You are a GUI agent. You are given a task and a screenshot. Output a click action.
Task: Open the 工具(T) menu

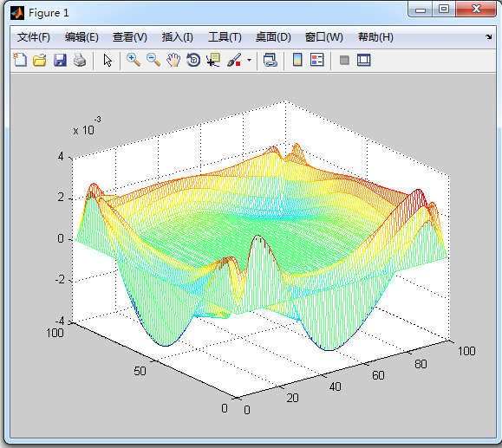click(225, 37)
